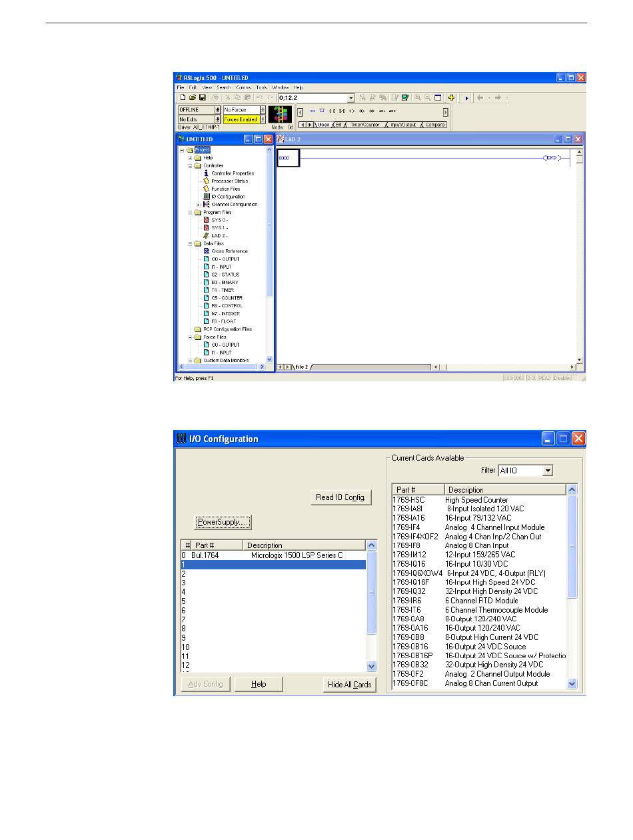633x840 pixels.
Task: Select the 1769-IF4 Analog 4 Channel Input card
Action: tap(478, 527)
